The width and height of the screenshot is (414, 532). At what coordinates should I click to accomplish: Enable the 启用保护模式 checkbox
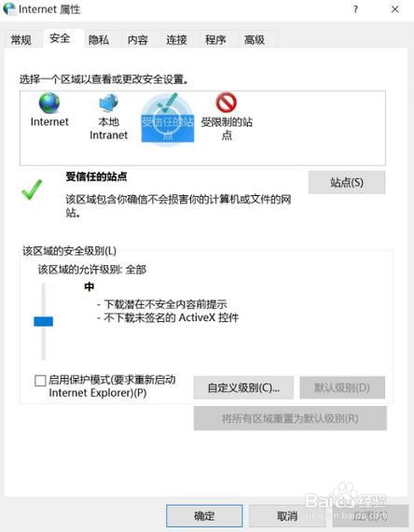[40, 381]
